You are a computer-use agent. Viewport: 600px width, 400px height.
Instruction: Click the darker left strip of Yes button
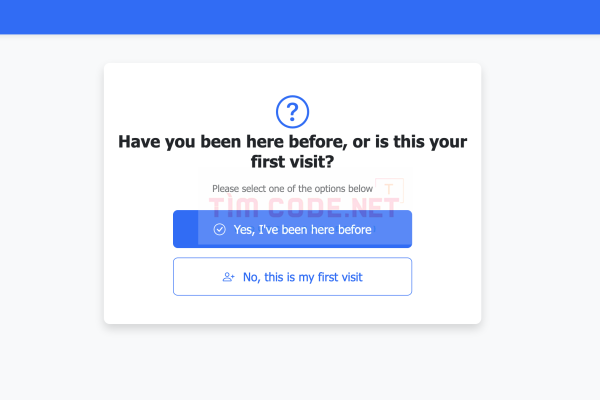(186, 228)
